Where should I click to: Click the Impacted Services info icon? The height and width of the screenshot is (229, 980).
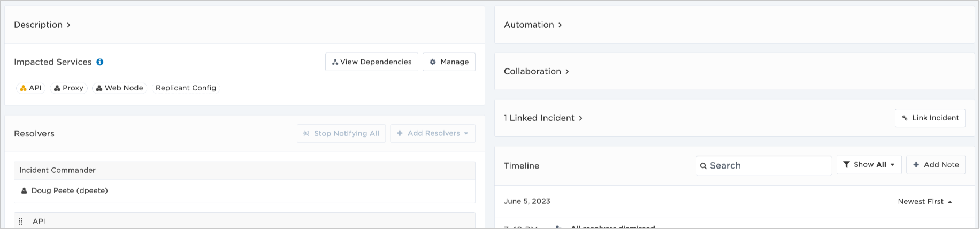(x=100, y=62)
